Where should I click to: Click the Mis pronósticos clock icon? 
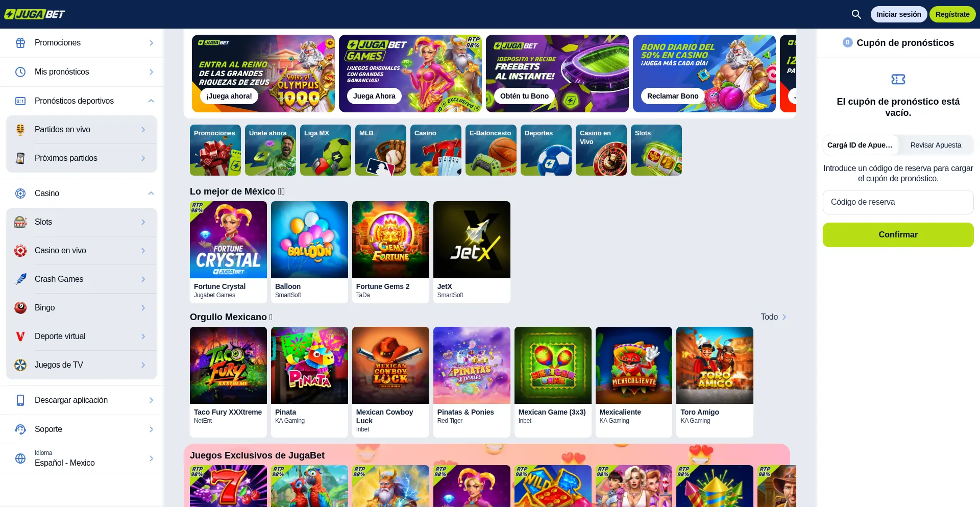tap(20, 72)
